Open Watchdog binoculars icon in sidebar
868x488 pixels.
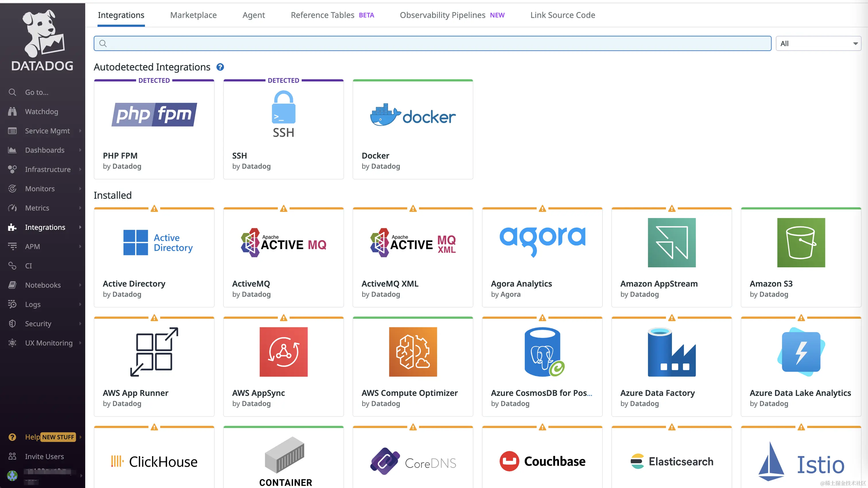[x=12, y=112]
